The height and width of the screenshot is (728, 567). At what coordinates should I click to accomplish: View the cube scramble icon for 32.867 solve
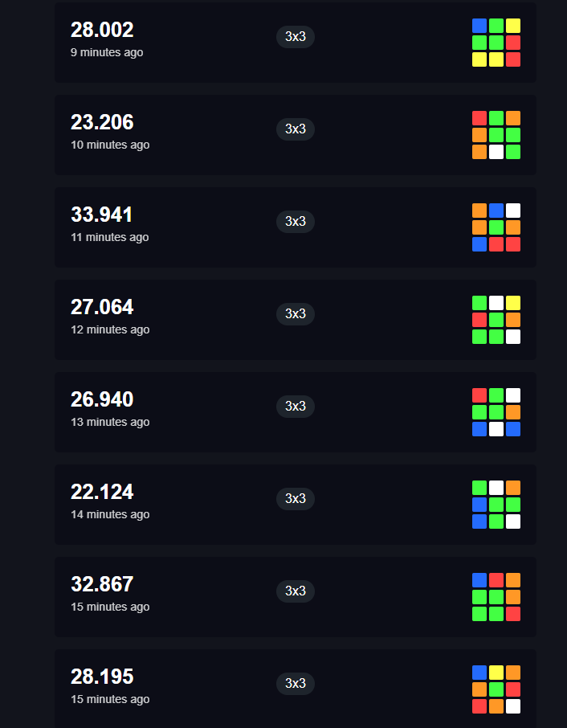[496, 597]
